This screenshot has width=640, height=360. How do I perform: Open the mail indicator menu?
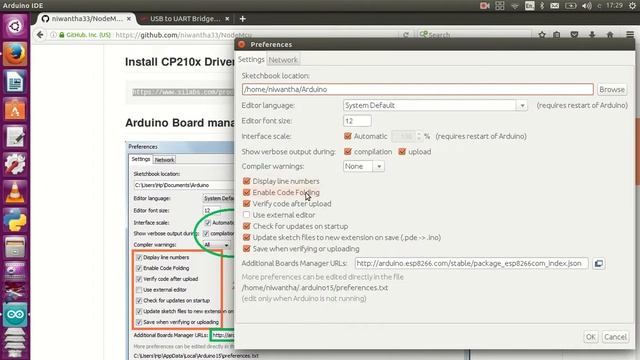coord(555,5)
